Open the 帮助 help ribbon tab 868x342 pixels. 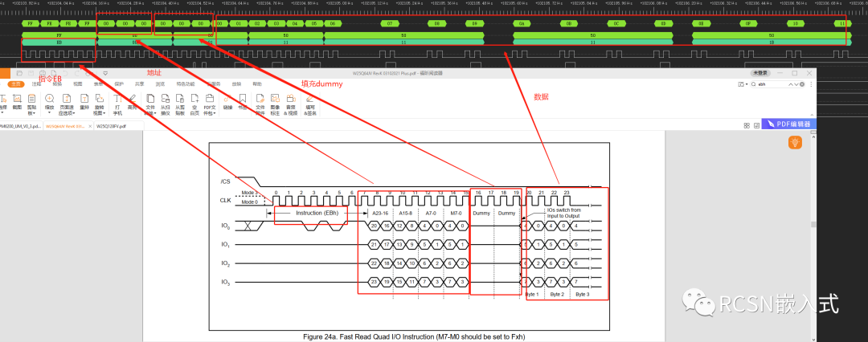pyautogui.click(x=257, y=84)
